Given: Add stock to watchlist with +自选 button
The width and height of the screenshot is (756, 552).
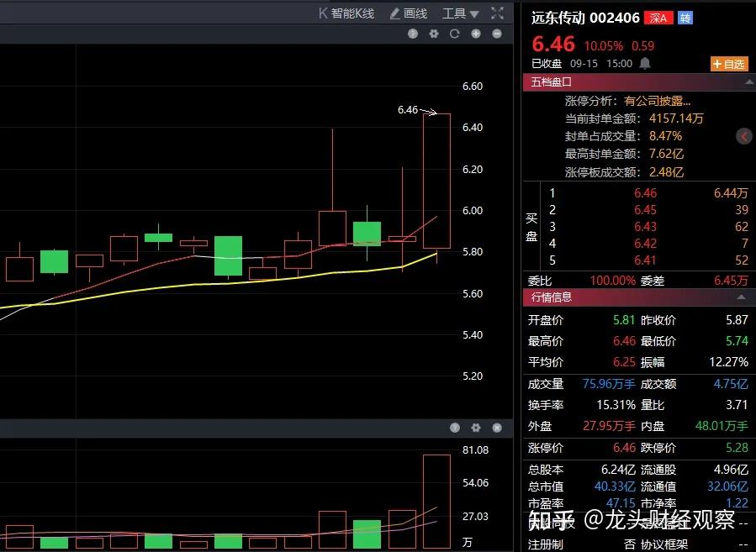Looking at the screenshot, I should click(728, 64).
